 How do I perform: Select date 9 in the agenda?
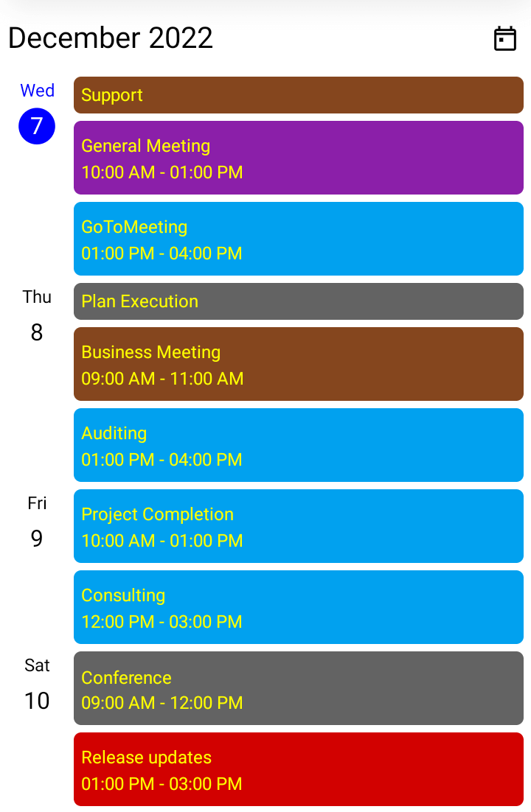click(x=37, y=539)
